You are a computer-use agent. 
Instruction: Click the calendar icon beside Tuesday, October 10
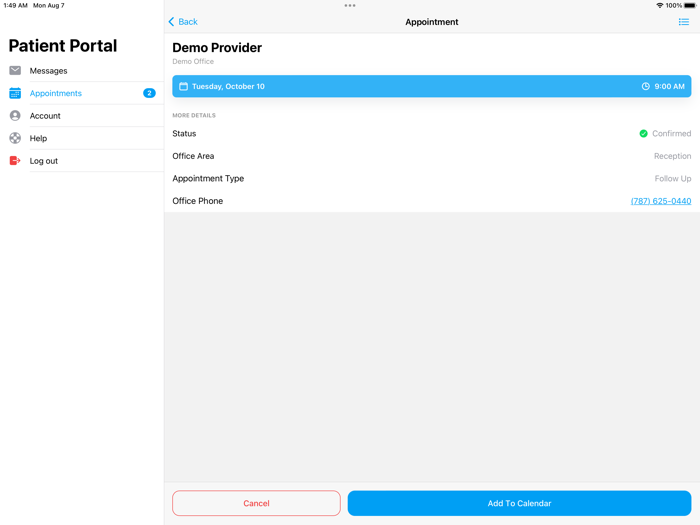183,86
